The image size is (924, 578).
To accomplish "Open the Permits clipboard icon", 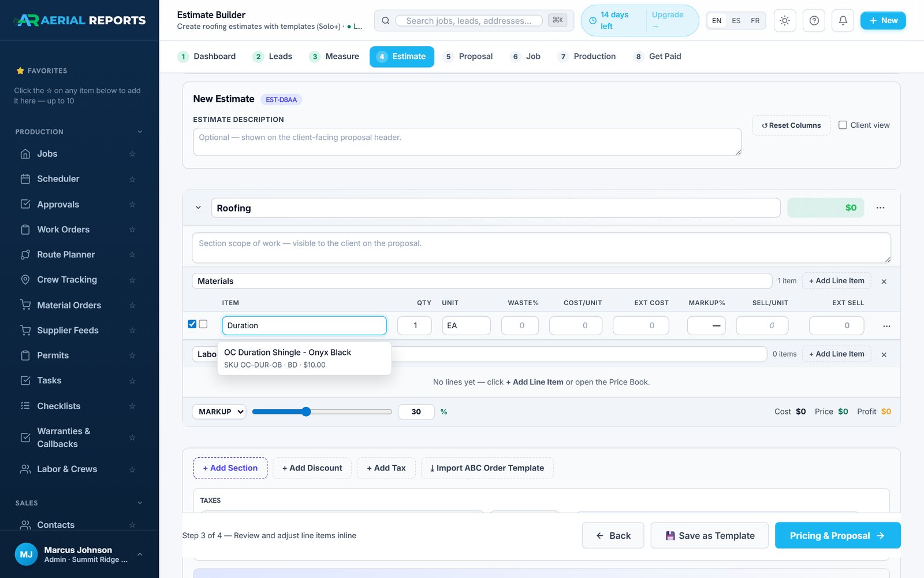I will (25, 355).
